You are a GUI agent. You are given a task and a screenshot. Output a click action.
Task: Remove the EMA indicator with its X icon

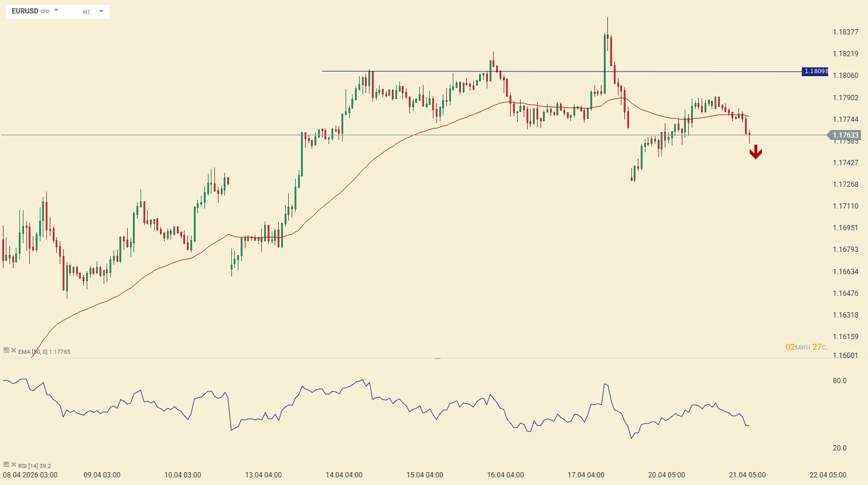click(x=13, y=350)
